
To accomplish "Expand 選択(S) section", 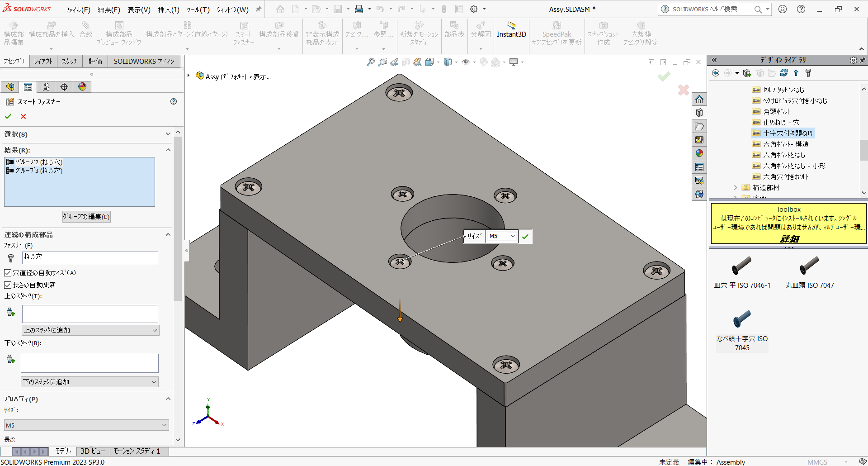I will [168, 134].
